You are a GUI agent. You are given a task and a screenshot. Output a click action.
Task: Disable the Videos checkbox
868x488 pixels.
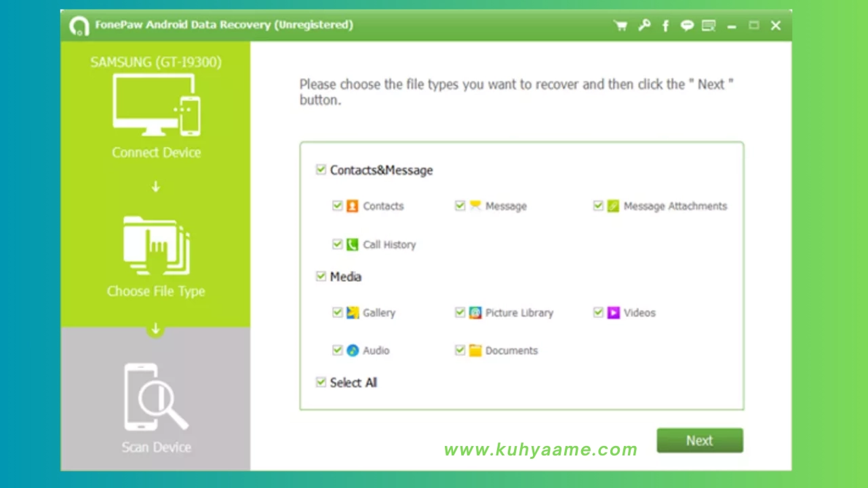point(598,312)
